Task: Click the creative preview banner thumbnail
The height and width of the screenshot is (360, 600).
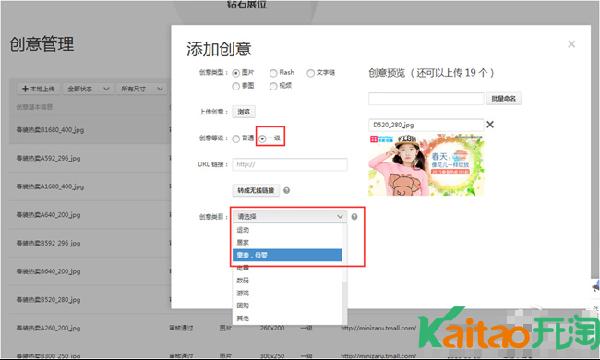Action: click(x=426, y=165)
